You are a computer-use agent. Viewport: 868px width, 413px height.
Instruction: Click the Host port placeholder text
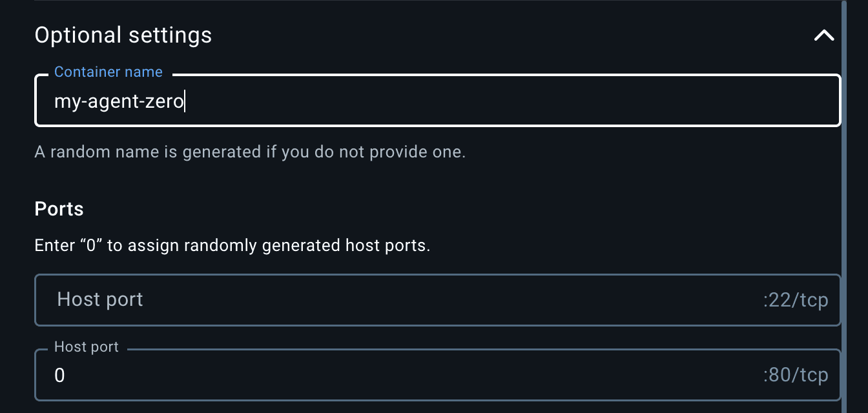click(x=99, y=299)
